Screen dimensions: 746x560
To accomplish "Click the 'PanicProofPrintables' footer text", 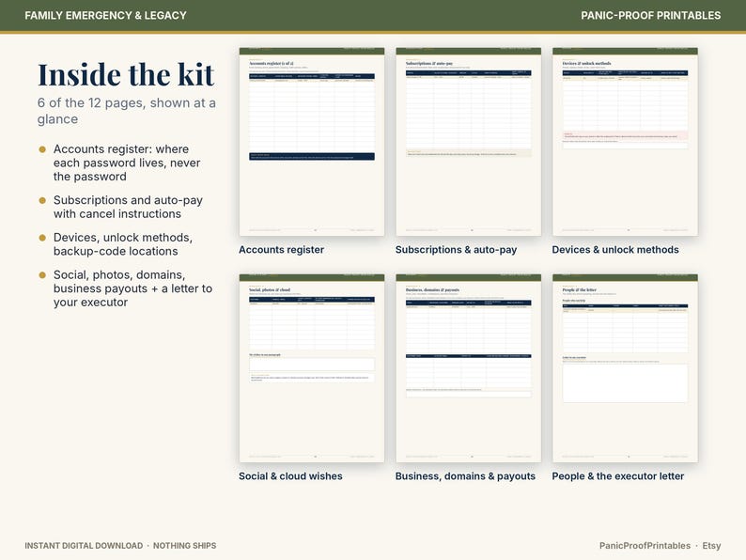I will [645, 546].
